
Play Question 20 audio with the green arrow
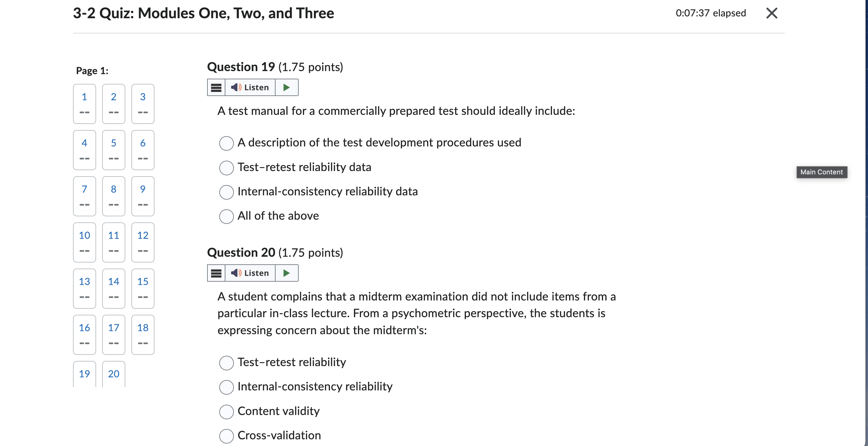pos(287,273)
